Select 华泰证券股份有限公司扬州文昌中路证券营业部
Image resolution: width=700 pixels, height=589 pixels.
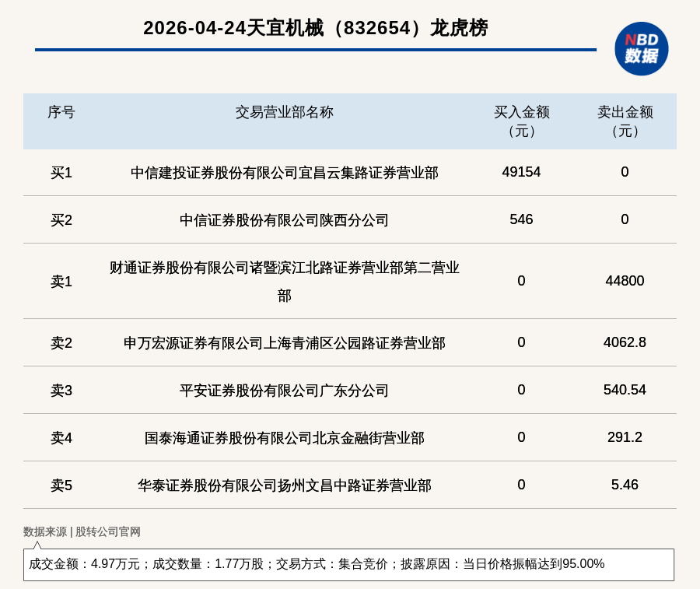click(x=285, y=485)
